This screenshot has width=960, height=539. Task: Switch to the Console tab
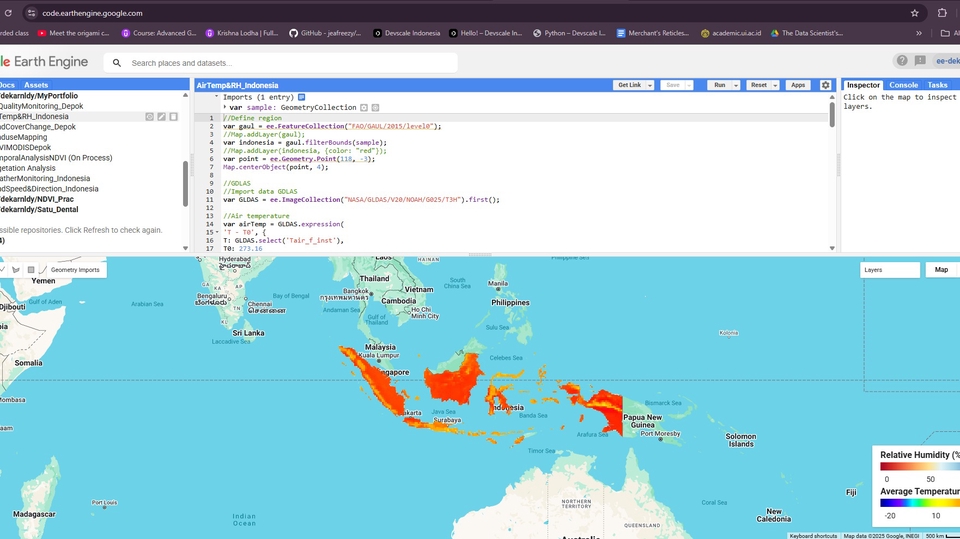903,85
